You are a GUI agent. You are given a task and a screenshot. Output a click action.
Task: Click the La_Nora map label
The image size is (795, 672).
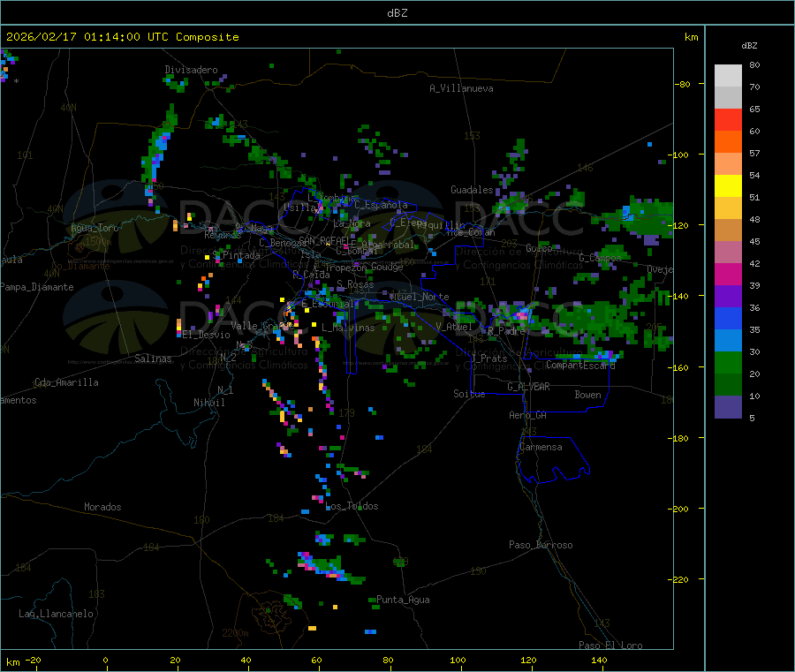pos(352,223)
